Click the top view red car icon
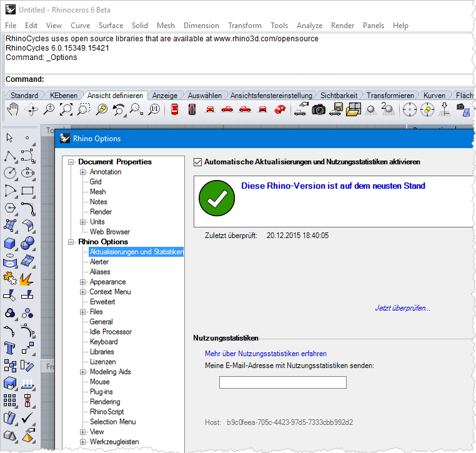 pyautogui.click(x=174, y=109)
